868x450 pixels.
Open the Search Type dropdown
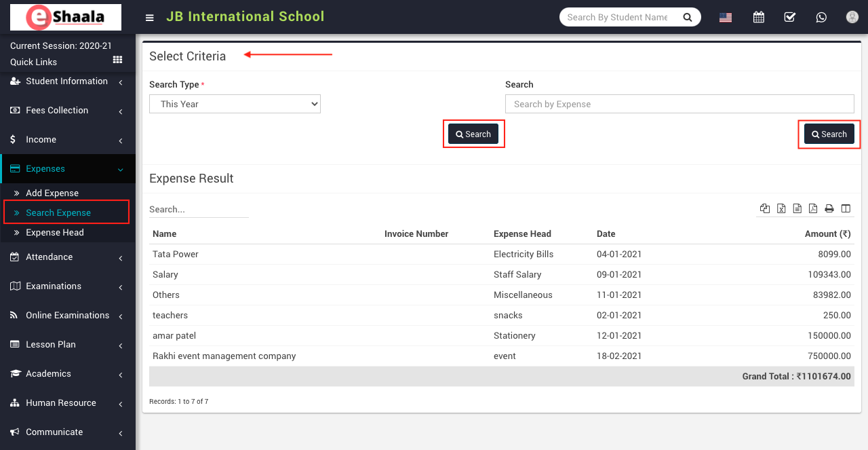235,104
